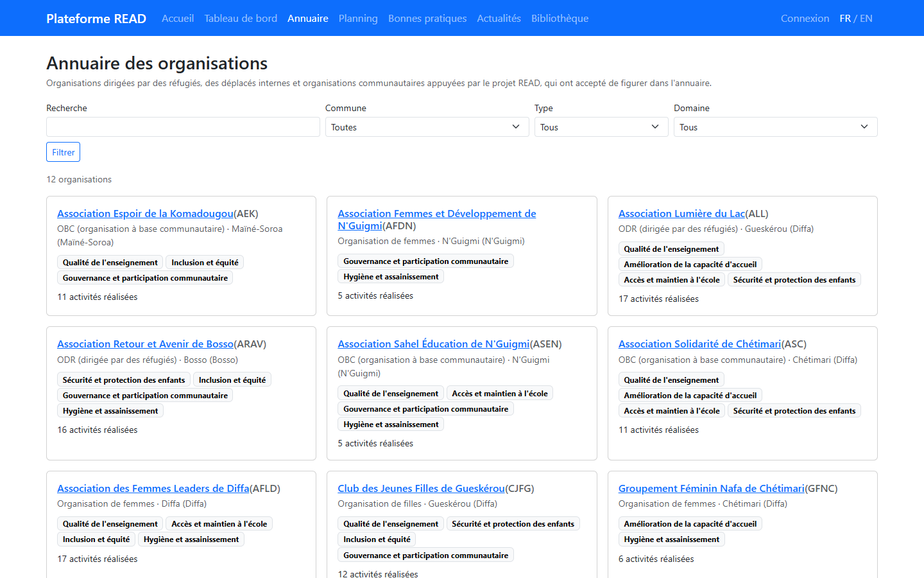
Task: Open Association Sahel Éducation de N'Guigmi
Action: point(434,344)
